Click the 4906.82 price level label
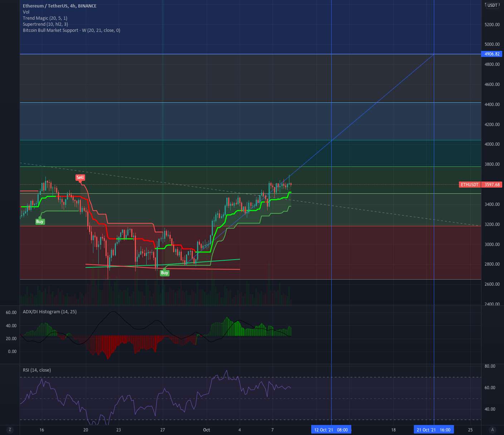The height and width of the screenshot is (435, 504). pyautogui.click(x=492, y=54)
